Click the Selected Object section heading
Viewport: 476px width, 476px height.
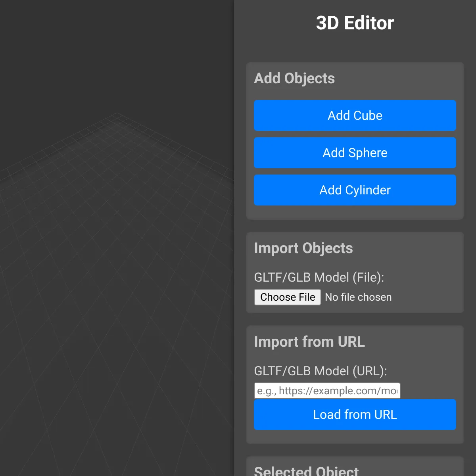(306, 471)
